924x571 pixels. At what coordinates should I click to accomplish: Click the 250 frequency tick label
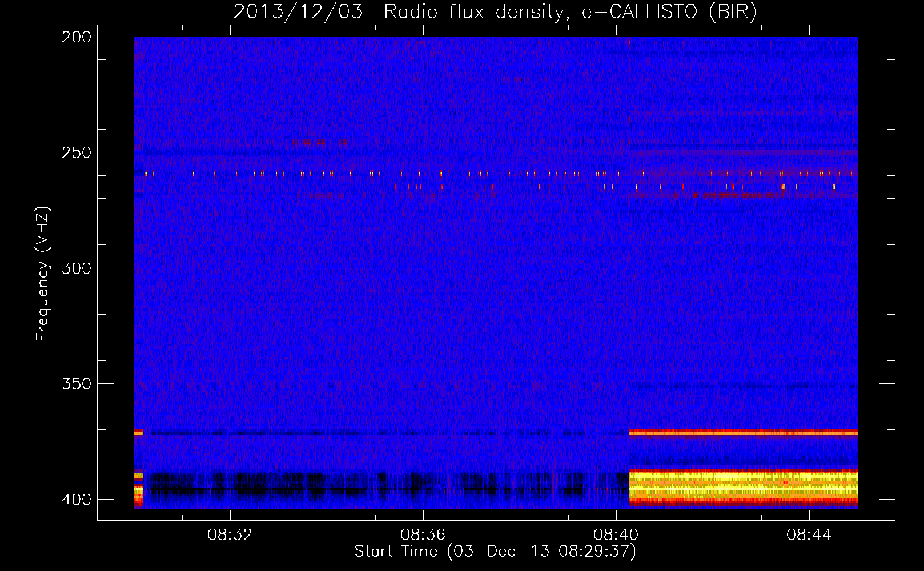[77, 152]
